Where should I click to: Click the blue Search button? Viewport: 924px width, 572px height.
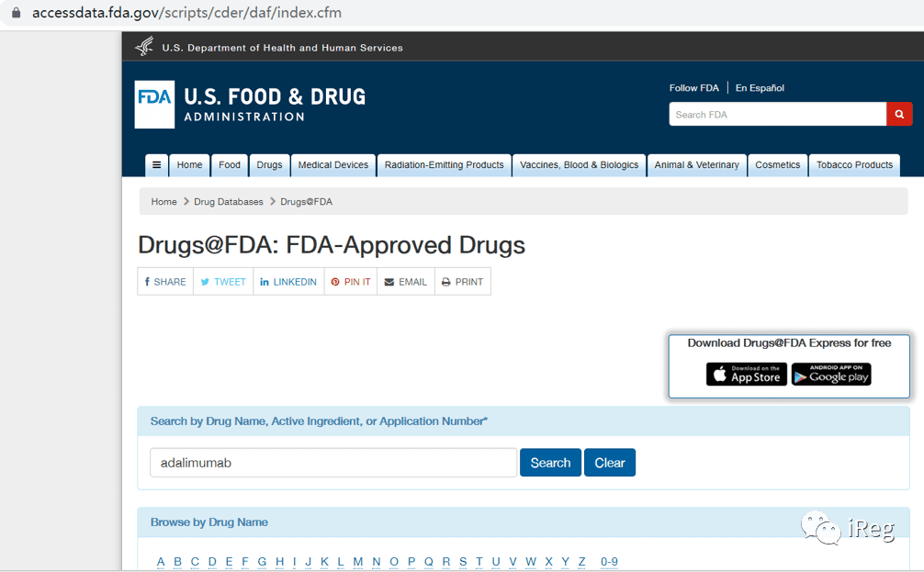point(550,463)
